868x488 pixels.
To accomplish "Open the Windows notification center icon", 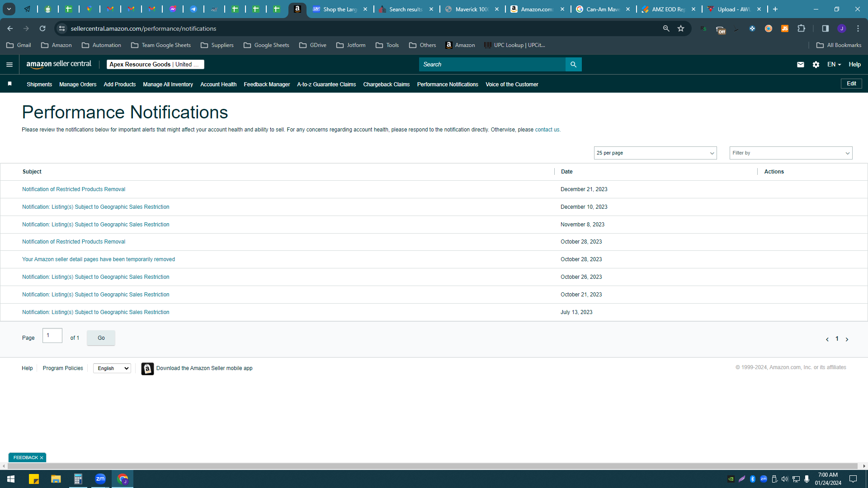I will [853, 479].
